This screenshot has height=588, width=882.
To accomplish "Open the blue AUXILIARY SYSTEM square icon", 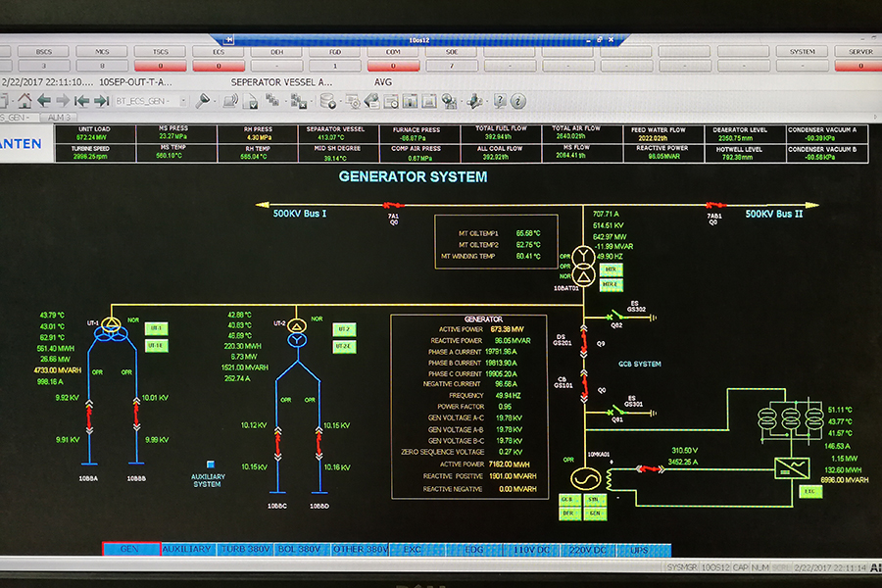I will tap(209, 465).
